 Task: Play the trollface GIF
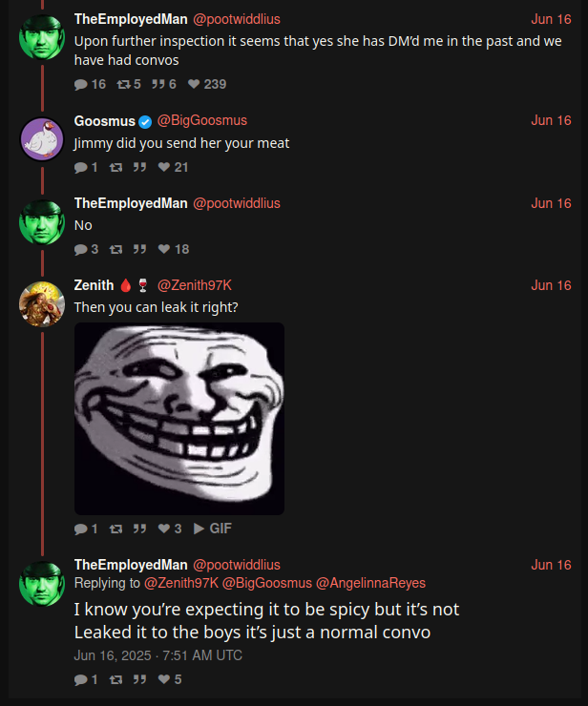pos(212,529)
